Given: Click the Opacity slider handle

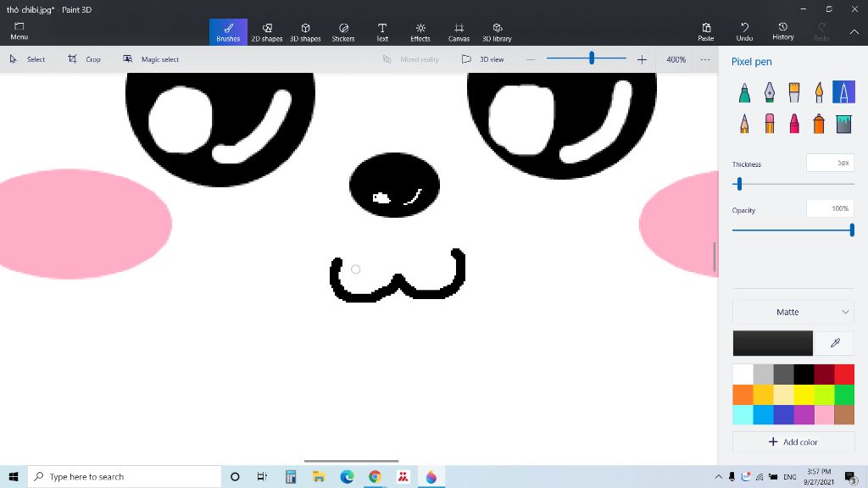Looking at the screenshot, I should point(852,230).
